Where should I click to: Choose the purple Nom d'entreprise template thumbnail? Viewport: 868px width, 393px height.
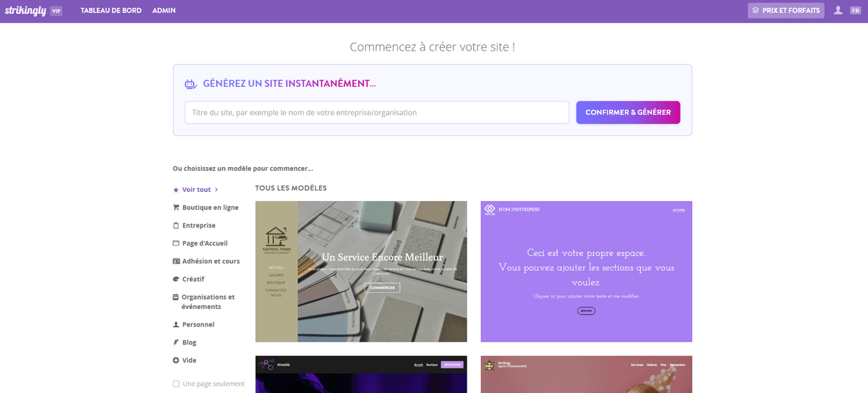pos(587,271)
